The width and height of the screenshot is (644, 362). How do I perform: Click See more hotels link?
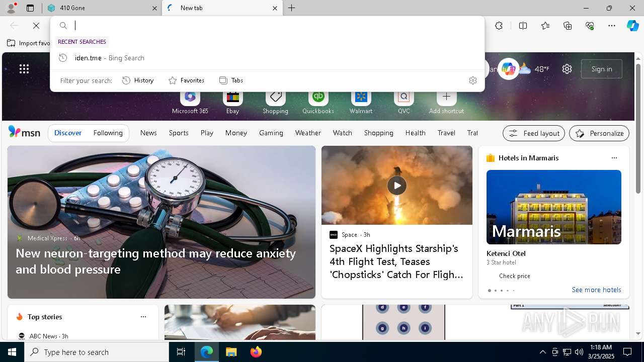[597, 290]
